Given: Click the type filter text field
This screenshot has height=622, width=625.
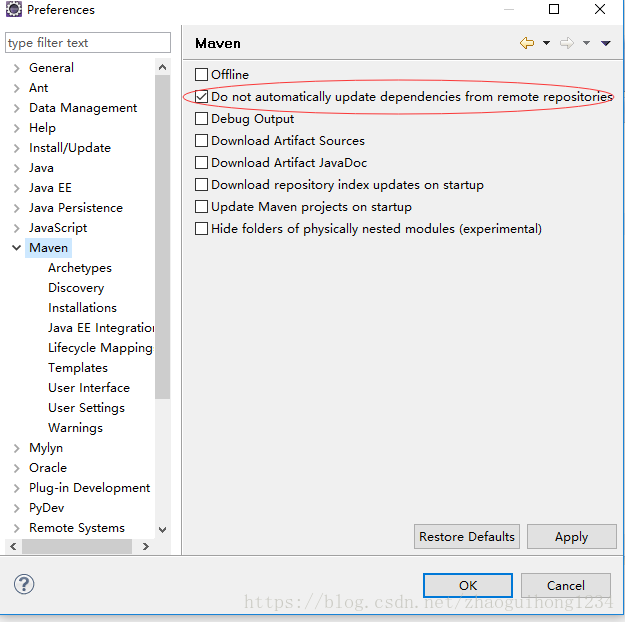Looking at the screenshot, I should 88,43.
